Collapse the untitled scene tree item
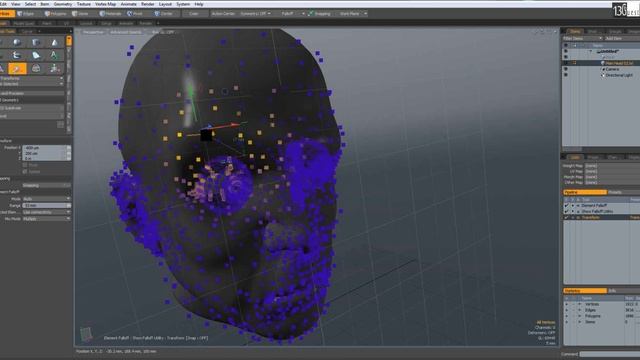 [x=591, y=51]
